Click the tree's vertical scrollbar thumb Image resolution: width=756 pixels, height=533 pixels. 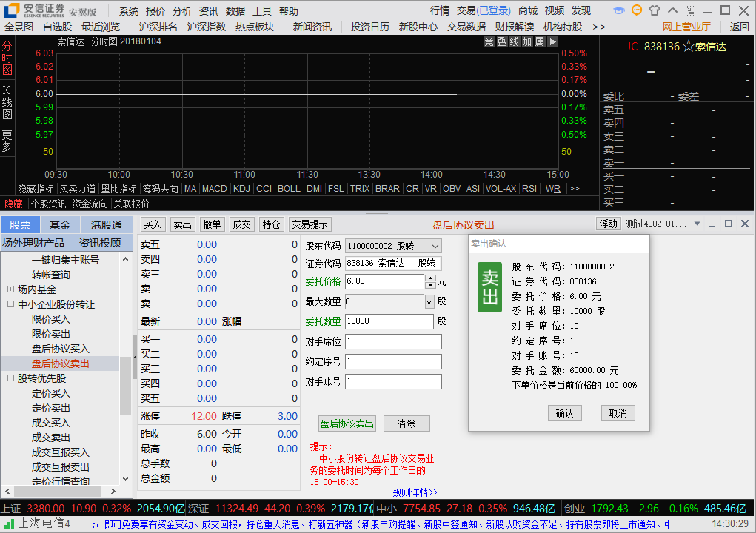pyautogui.click(x=125, y=386)
